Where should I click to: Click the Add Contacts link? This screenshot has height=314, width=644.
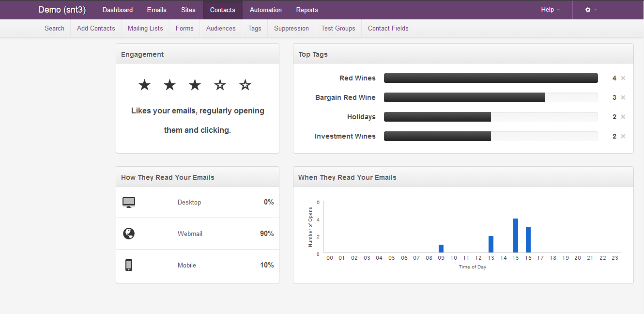pos(96,28)
